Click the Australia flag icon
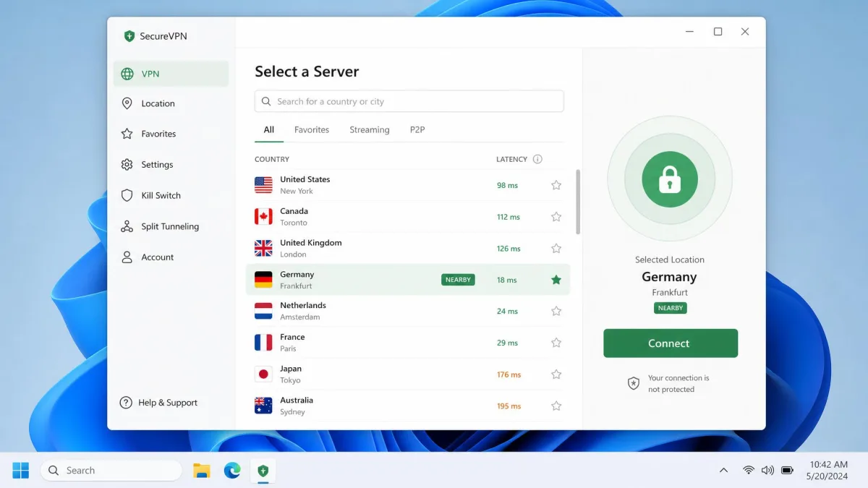 pos(263,406)
